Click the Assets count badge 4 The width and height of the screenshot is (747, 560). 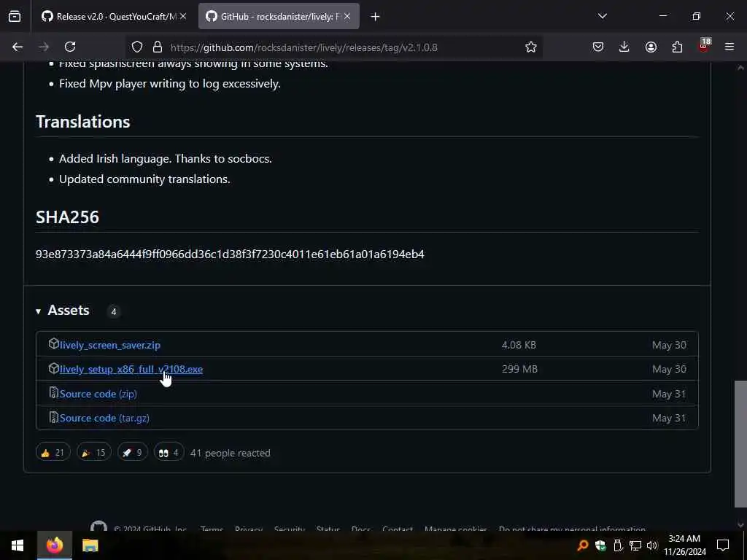(113, 311)
